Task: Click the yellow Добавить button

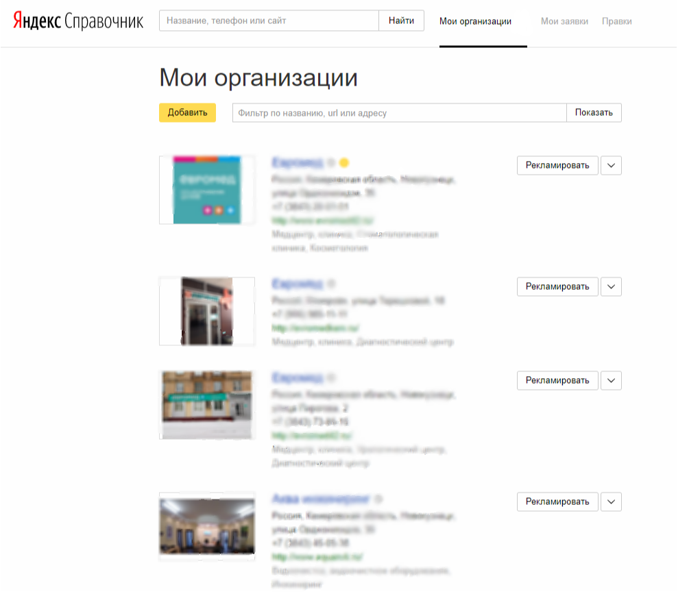Action: pyautogui.click(x=187, y=112)
